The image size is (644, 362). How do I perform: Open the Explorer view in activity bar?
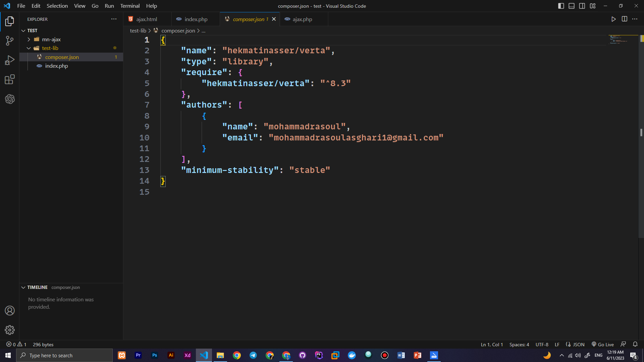[10, 21]
